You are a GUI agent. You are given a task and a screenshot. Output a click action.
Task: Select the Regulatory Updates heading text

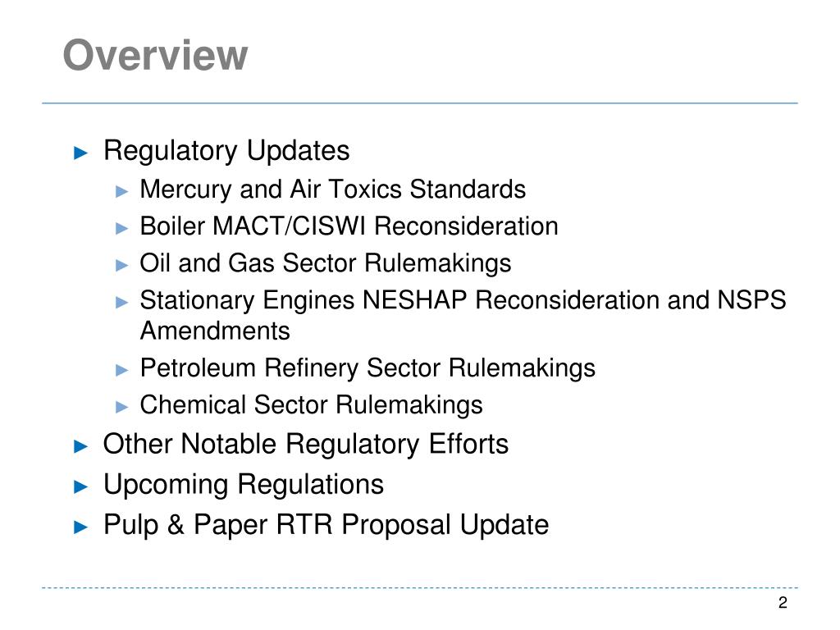coord(226,151)
